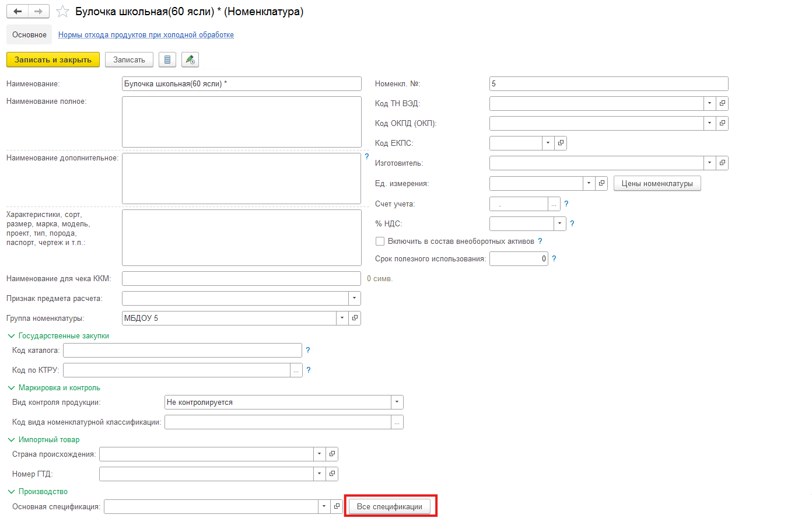Image resolution: width=812 pixels, height=518 pixels.
Task: Click the forward navigation arrow
Action: pos(38,12)
